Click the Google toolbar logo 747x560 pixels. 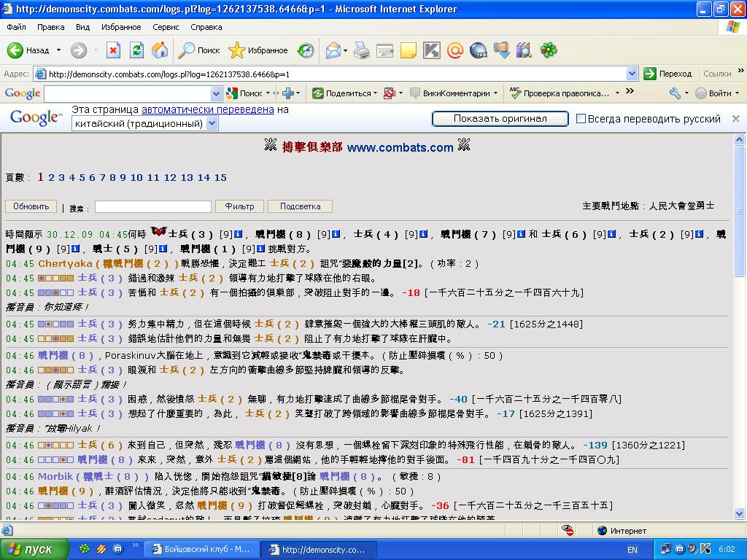(x=22, y=93)
